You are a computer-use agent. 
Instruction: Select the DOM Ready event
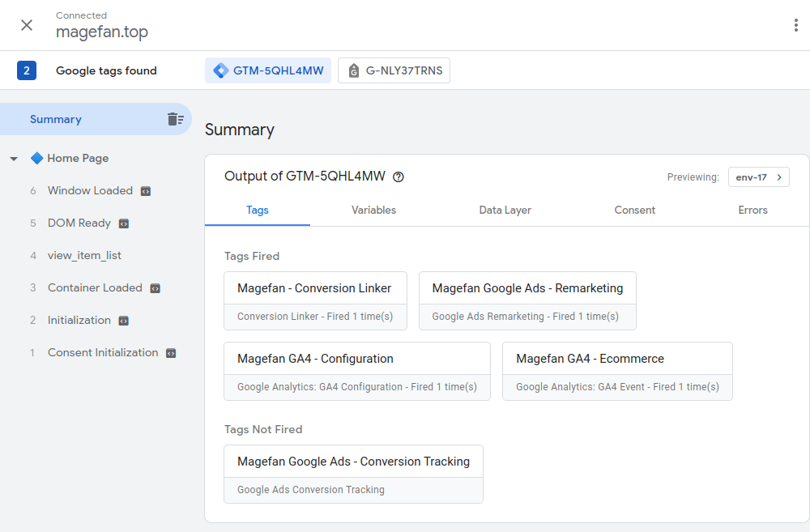point(79,223)
